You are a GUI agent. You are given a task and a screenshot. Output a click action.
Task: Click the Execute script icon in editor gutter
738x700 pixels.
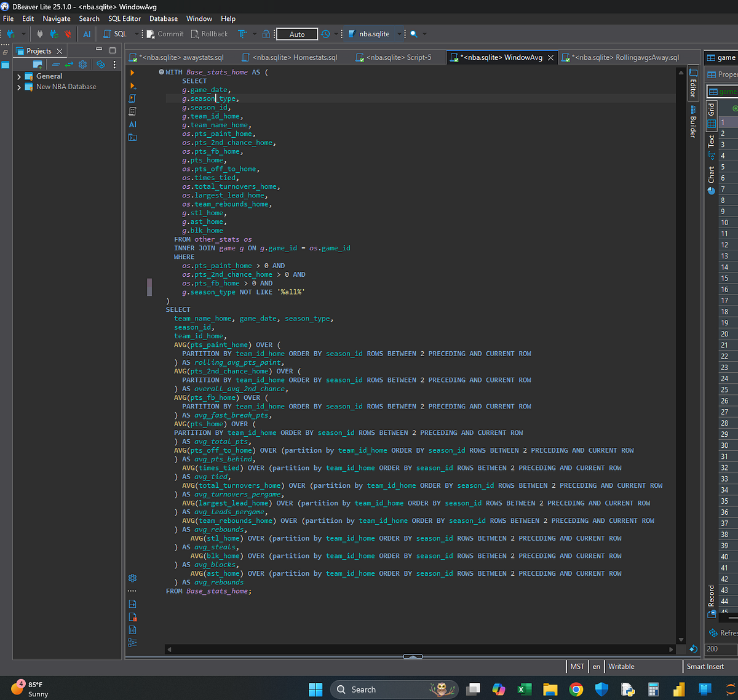(132, 98)
